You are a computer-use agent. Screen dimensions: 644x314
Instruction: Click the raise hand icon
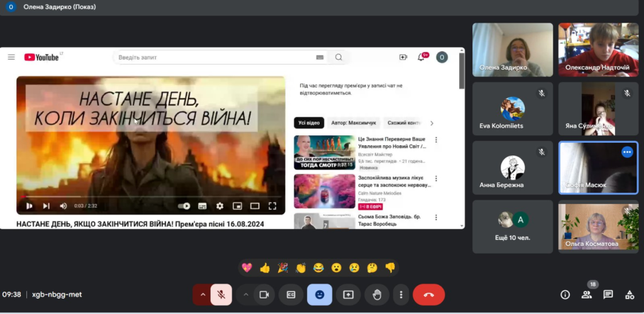point(377,294)
